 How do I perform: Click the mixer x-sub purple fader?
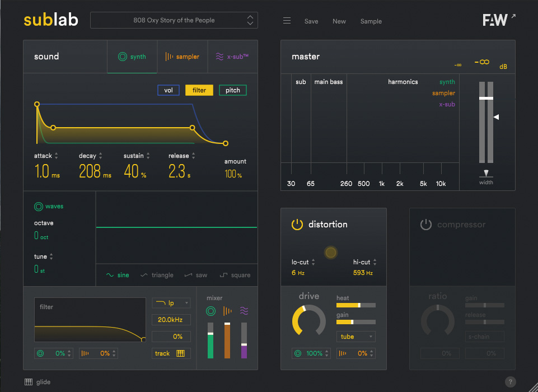tap(244, 340)
